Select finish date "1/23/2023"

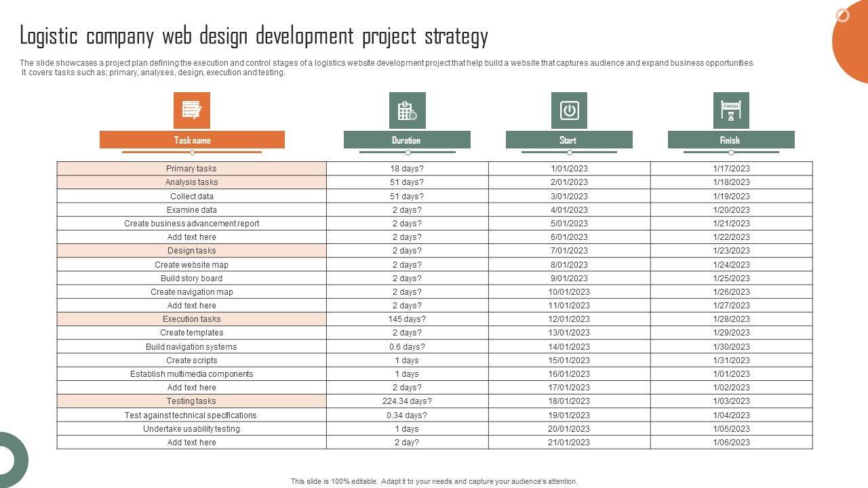pos(731,251)
